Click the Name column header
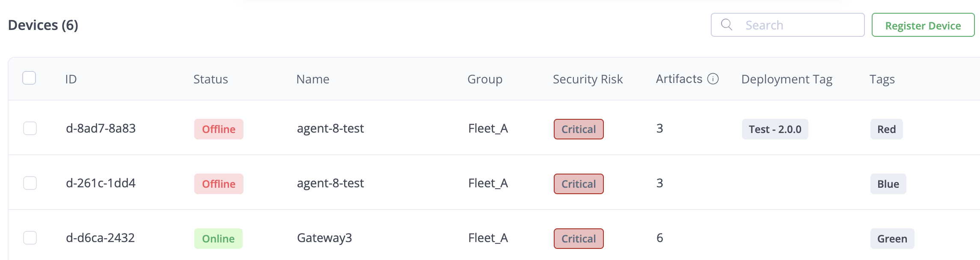This screenshot has width=980, height=260. 313,79
